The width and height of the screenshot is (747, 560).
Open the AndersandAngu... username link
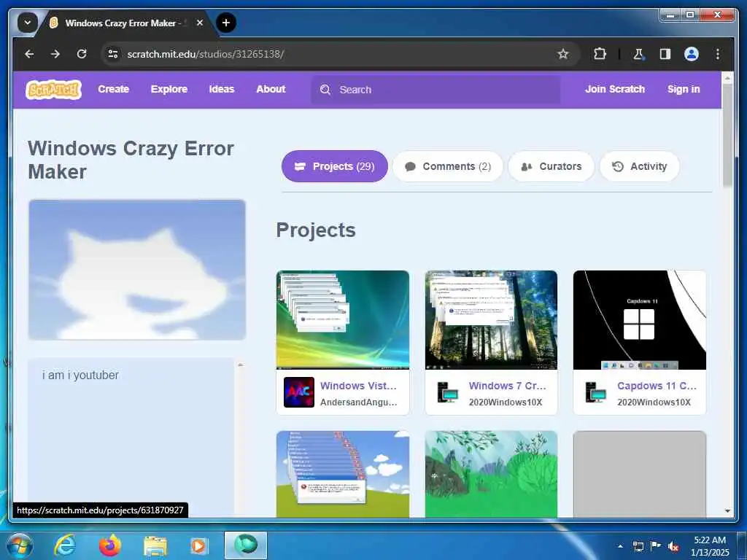[358, 402]
